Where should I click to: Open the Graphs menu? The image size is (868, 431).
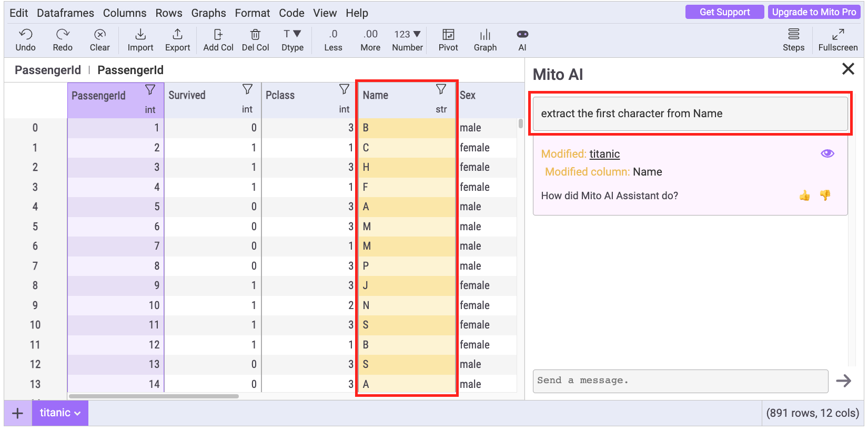tap(208, 13)
